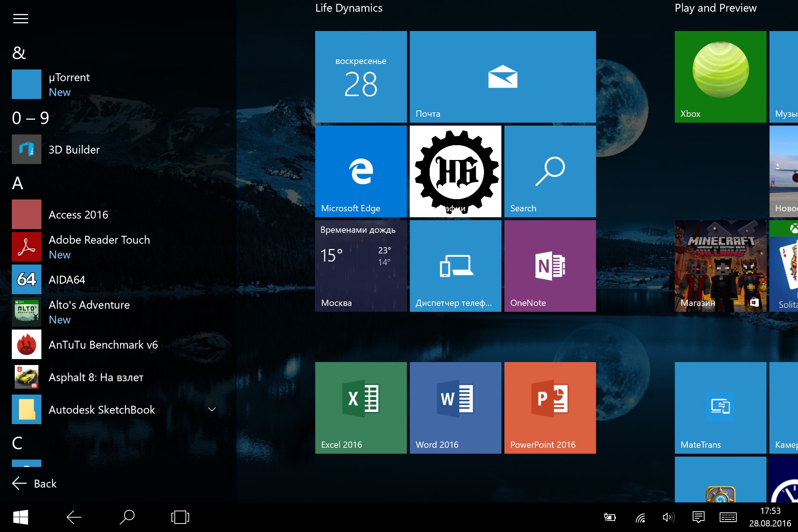Viewport: 798px width, 532px height.
Task: Launch MateTrans tile
Action: 720,408
